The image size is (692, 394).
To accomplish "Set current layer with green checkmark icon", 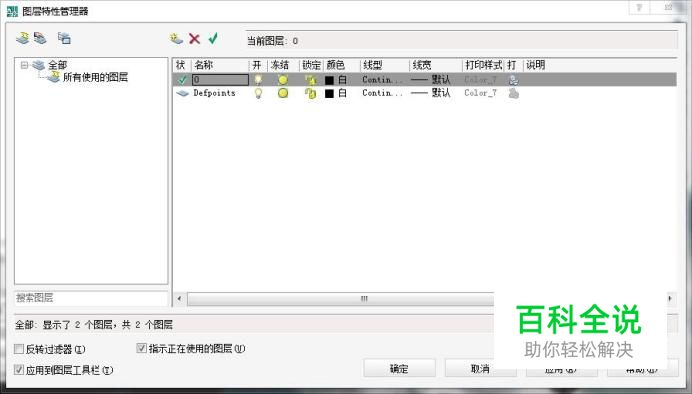I will click(x=213, y=38).
